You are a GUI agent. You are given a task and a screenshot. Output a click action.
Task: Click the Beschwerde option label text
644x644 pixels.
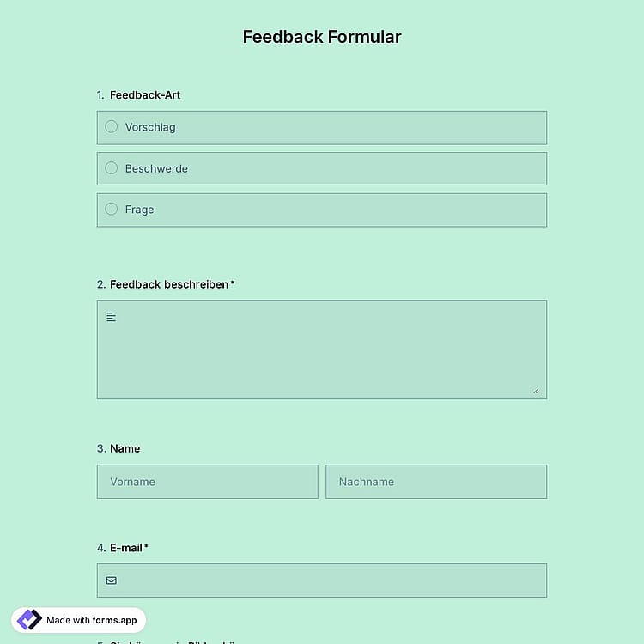156,168
